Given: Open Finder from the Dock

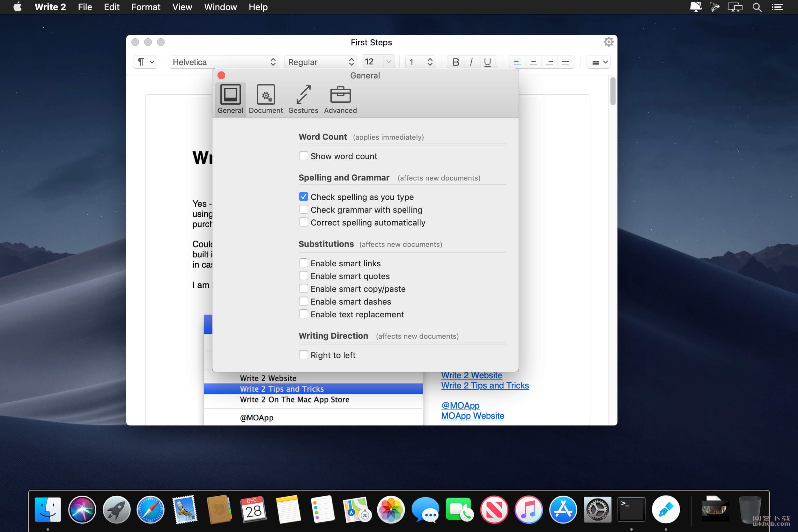Looking at the screenshot, I should (x=48, y=509).
